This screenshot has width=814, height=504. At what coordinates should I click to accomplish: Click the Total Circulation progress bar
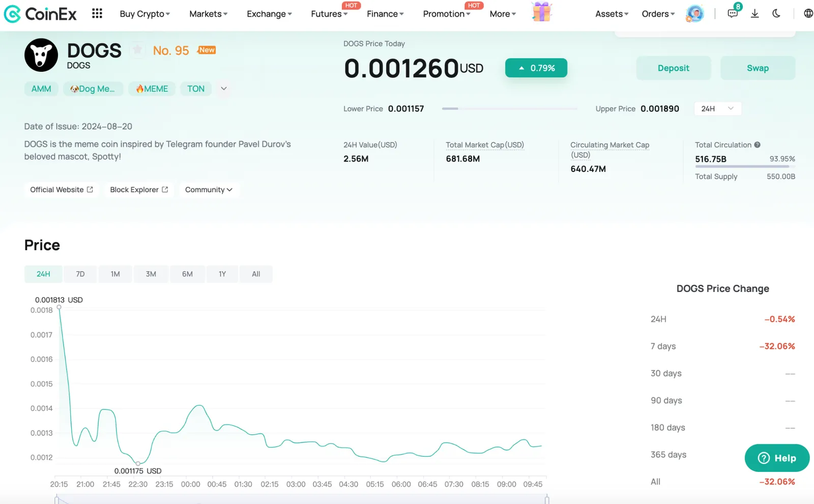pyautogui.click(x=745, y=166)
